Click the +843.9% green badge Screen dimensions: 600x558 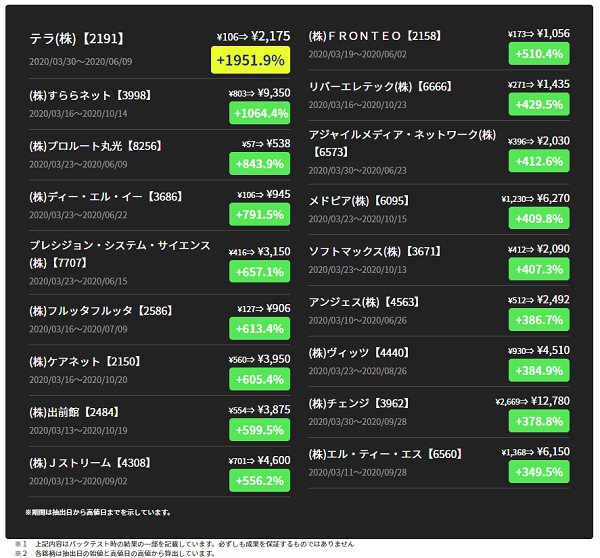tap(259, 163)
